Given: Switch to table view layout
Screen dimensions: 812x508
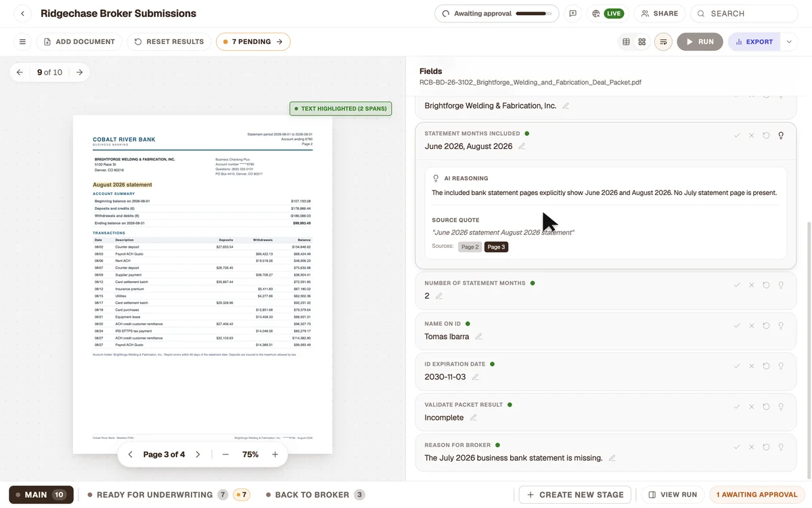Looking at the screenshot, I should click(626, 42).
